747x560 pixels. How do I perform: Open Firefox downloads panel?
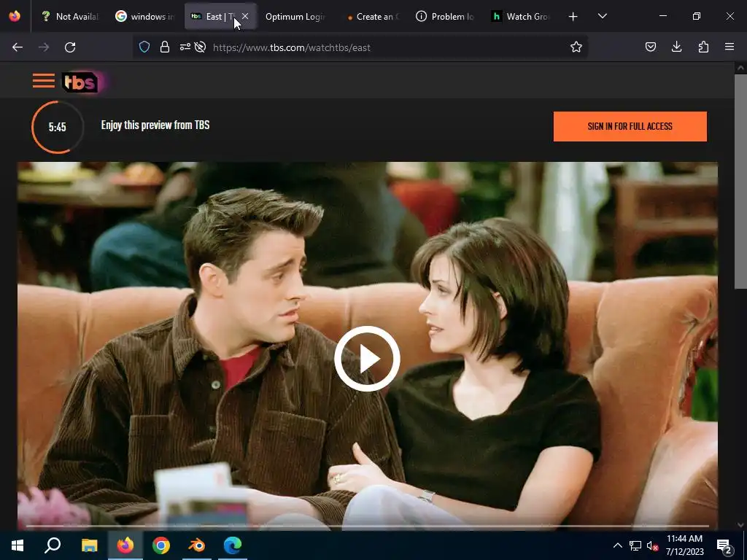676,47
